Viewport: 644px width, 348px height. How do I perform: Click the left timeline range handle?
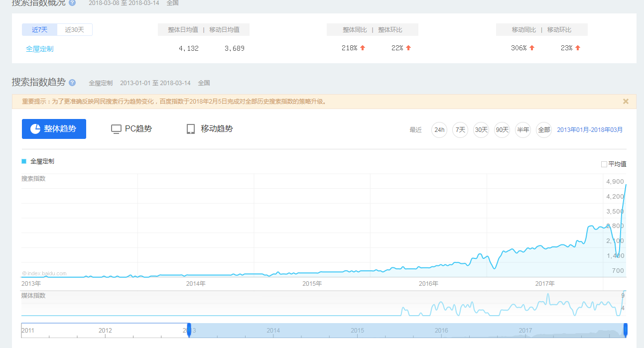point(189,330)
